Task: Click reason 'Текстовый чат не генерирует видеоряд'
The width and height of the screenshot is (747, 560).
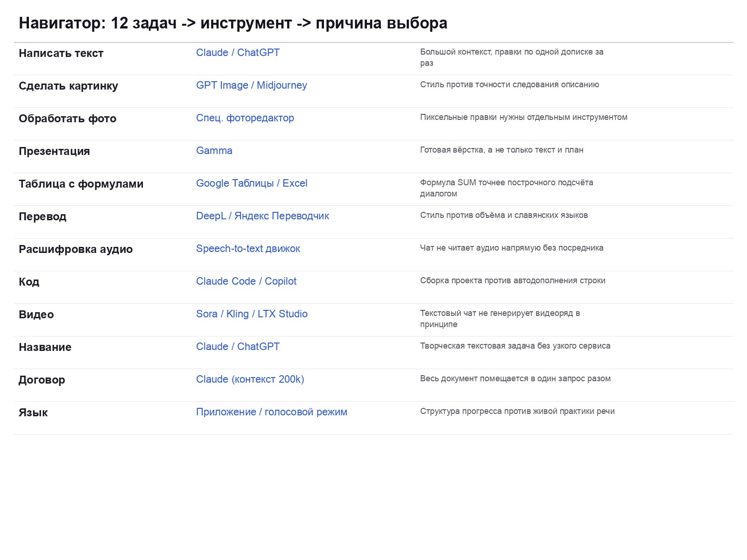Action: pyautogui.click(x=496, y=313)
